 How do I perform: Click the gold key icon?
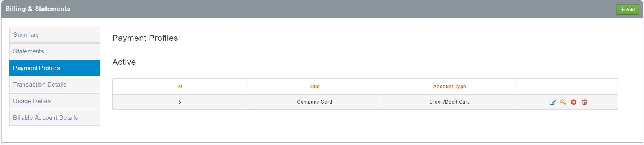click(x=563, y=102)
